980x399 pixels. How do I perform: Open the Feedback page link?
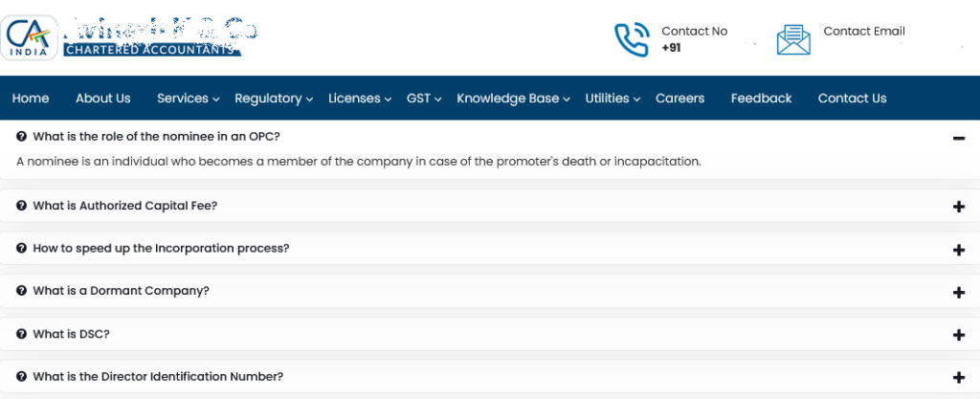(761, 99)
